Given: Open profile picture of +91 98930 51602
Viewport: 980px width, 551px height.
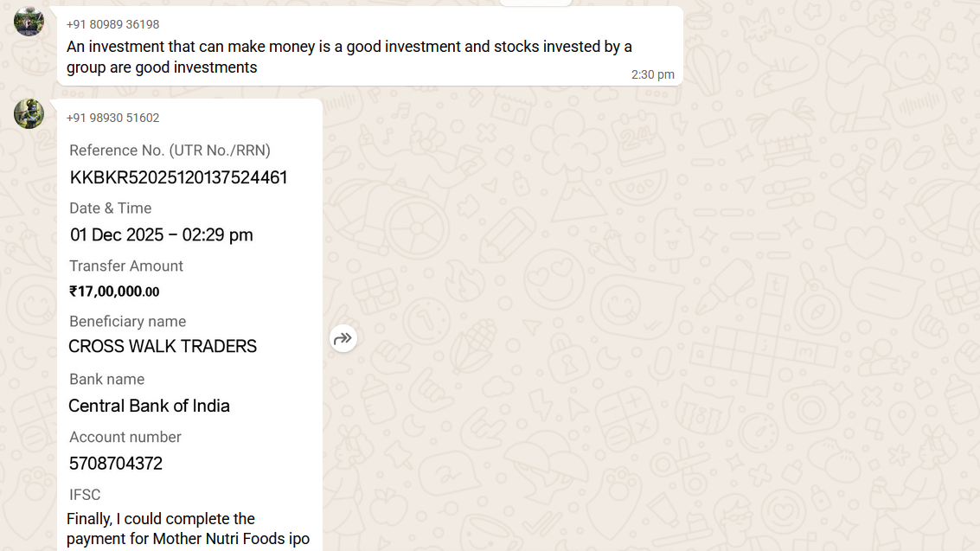Looking at the screenshot, I should 29,113.
